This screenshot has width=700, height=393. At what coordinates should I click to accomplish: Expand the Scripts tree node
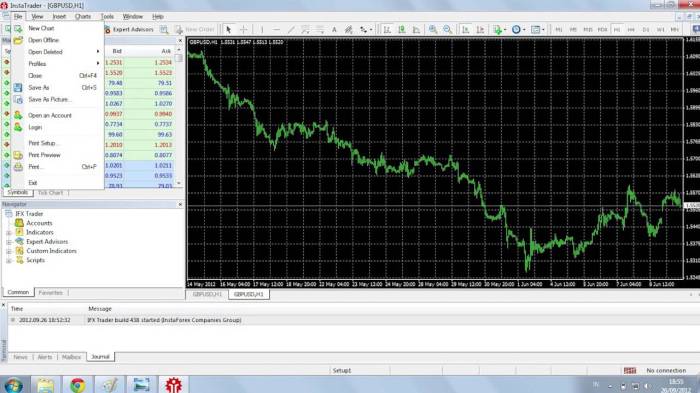tap(9, 260)
